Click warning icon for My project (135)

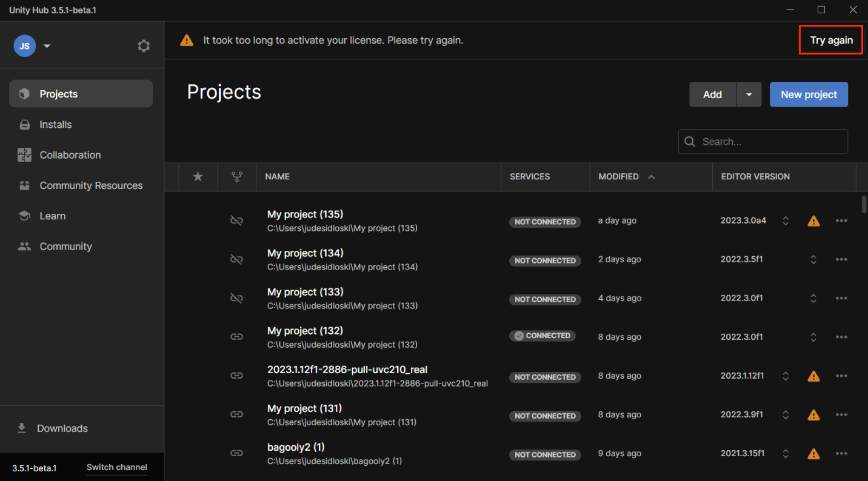coord(813,221)
